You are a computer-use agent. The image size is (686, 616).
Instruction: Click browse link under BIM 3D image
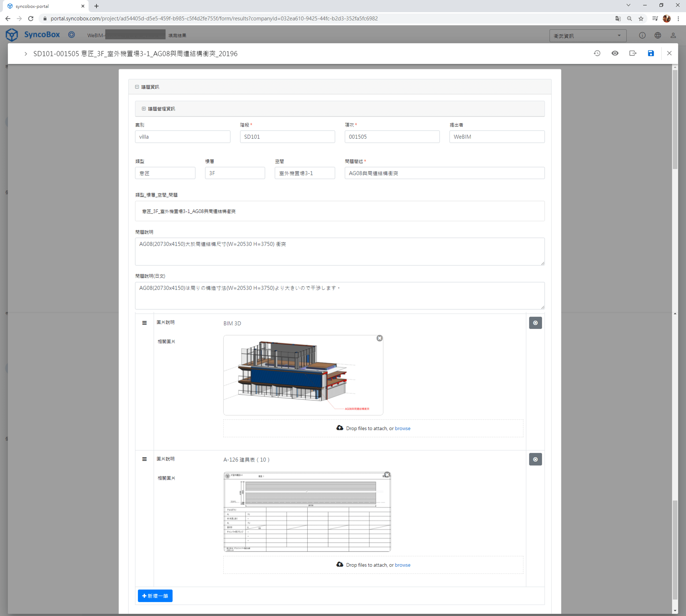pos(402,429)
